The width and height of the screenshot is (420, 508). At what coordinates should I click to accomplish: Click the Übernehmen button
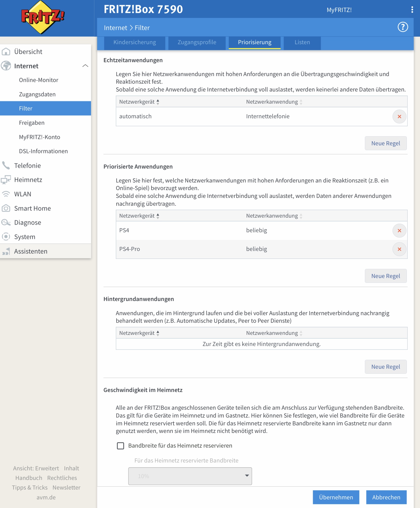(x=336, y=497)
